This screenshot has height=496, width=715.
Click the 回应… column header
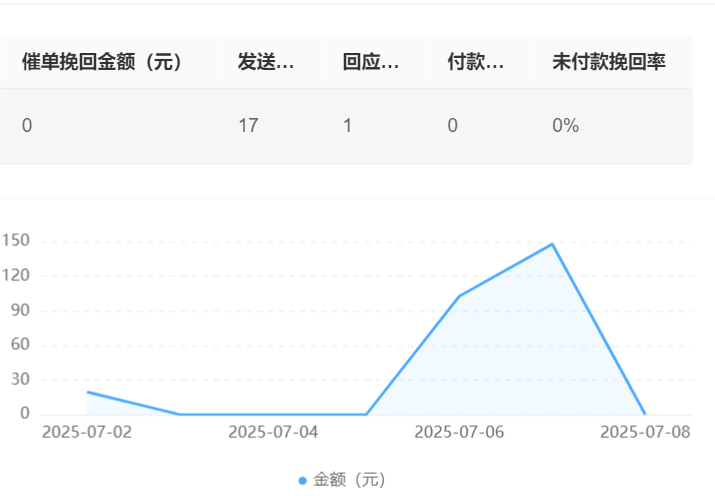click(371, 62)
